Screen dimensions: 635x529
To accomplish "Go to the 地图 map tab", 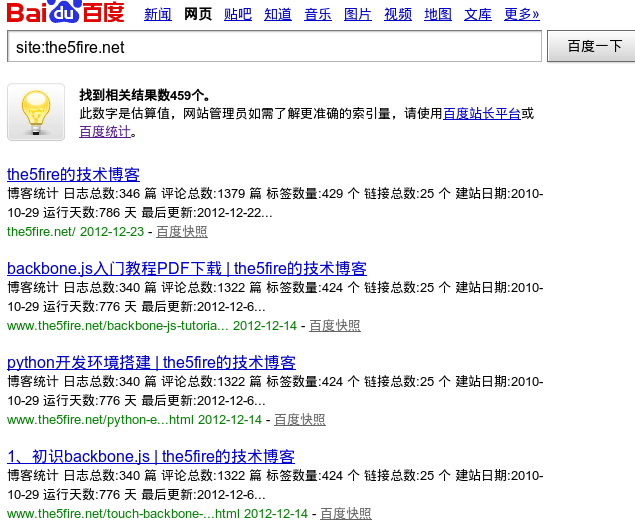I will point(438,15).
